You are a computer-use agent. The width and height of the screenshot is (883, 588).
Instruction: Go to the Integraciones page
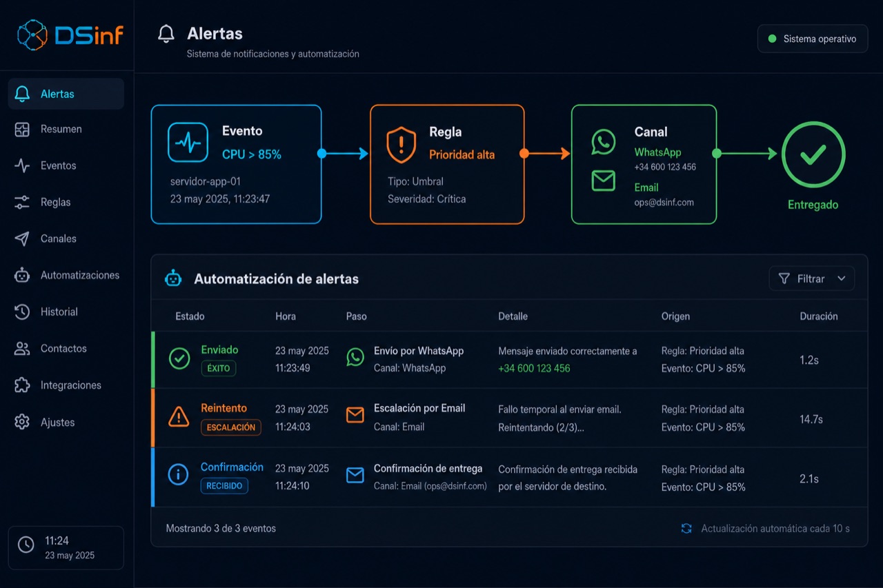[x=66, y=385]
